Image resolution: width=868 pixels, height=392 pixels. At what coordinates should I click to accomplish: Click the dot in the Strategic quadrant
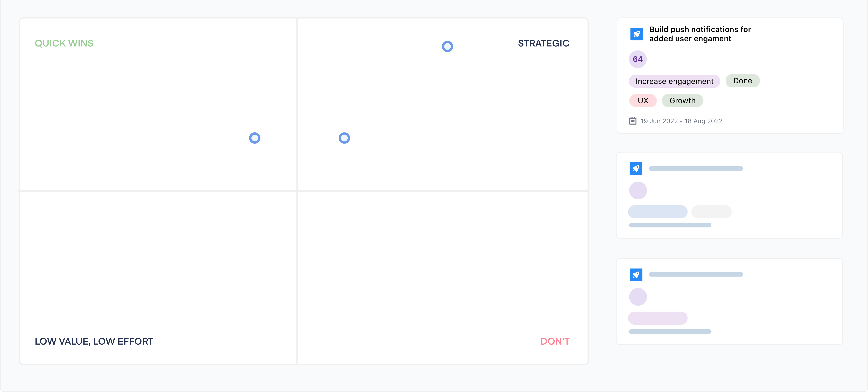(447, 46)
